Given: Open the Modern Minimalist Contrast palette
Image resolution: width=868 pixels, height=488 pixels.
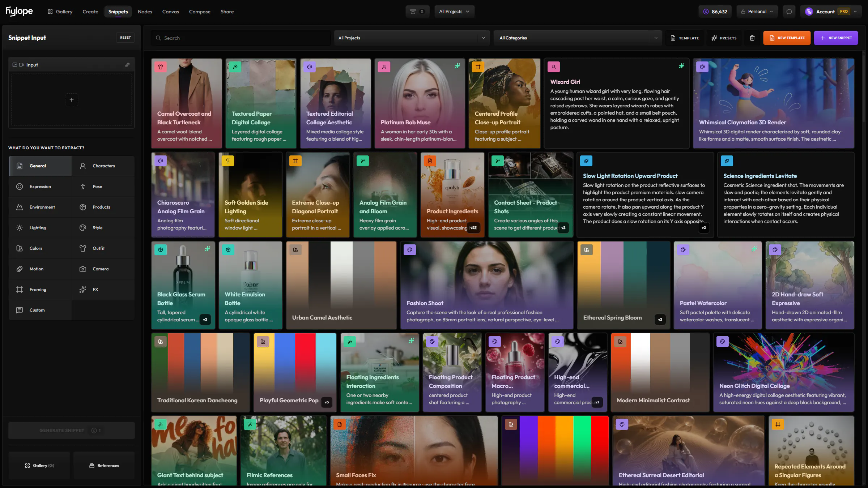Looking at the screenshot, I should tap(660, 372).
